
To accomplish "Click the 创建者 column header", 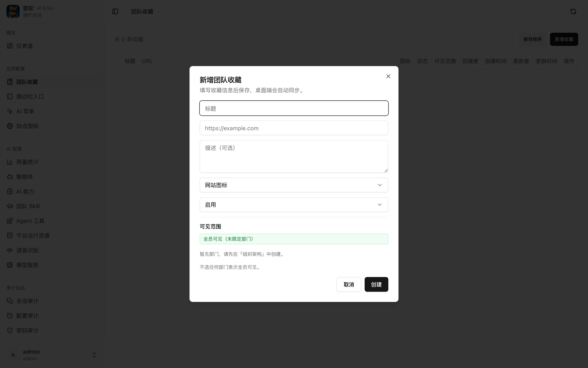I will 470,61.
